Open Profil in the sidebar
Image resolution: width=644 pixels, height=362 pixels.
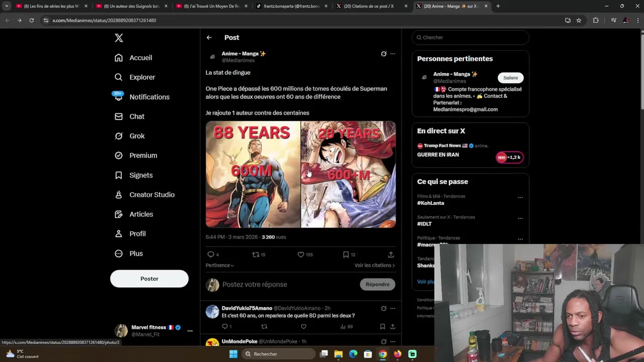coord(130,234)
